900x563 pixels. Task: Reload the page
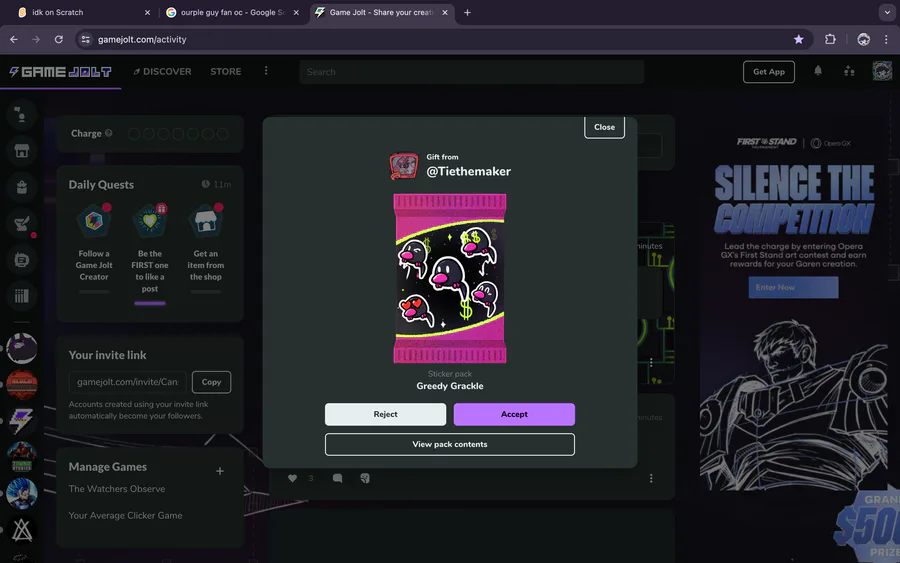click(x=59, y=39)
